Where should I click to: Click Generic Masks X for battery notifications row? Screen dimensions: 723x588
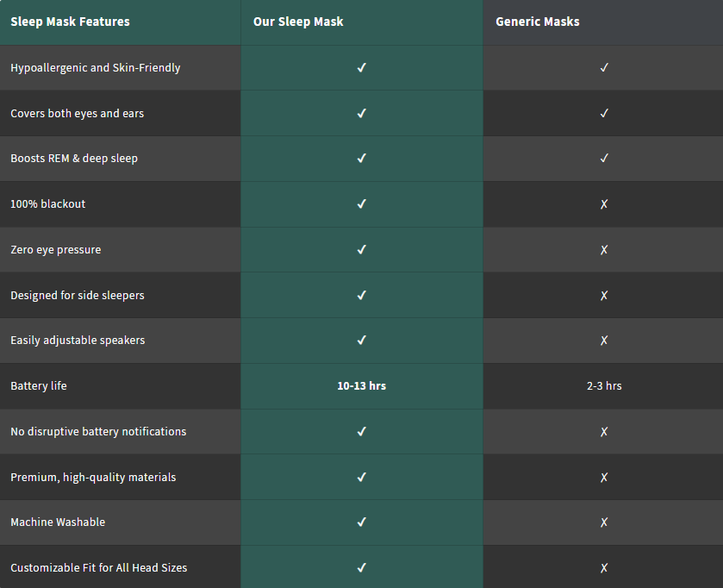604,432
